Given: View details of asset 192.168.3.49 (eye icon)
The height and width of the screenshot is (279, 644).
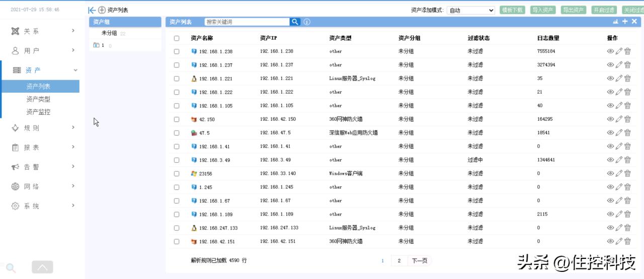Looking at the screenshot, I should (x=610, y=160).
